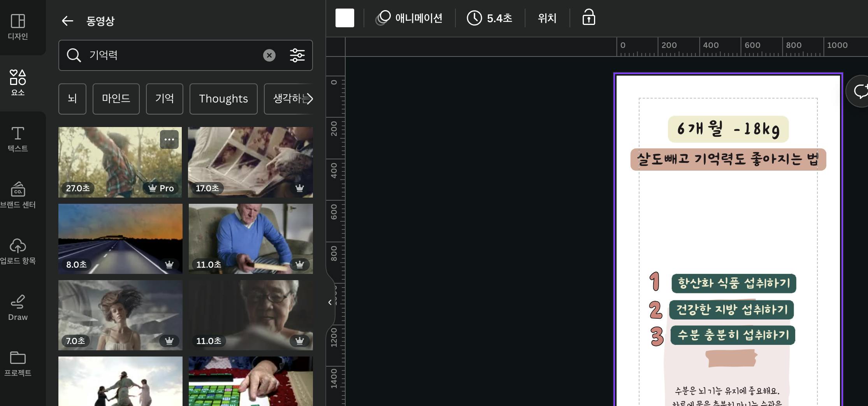The height and width of the screenshot is (406, 868).
Task: Add the video of people dancing in circle
Action: pos(120,381)
